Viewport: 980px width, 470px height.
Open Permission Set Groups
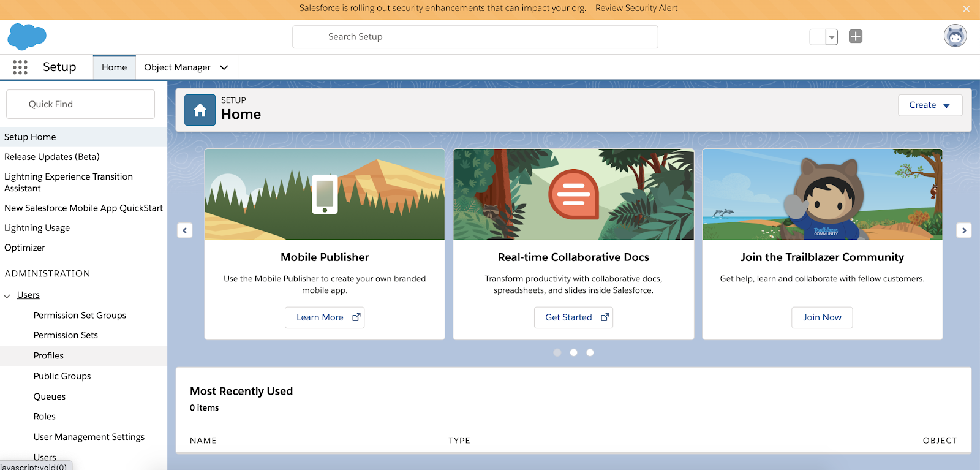tap(80, 315)
